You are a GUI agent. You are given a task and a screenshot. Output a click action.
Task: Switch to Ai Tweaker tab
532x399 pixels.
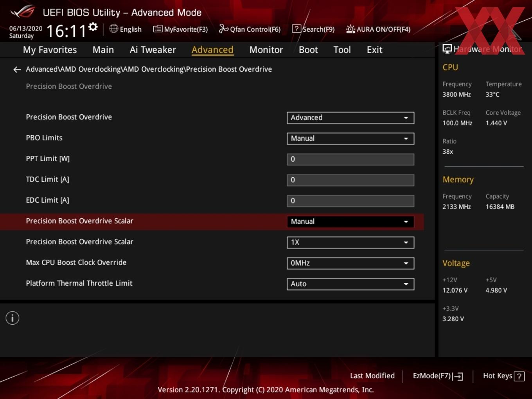(153, 50)
